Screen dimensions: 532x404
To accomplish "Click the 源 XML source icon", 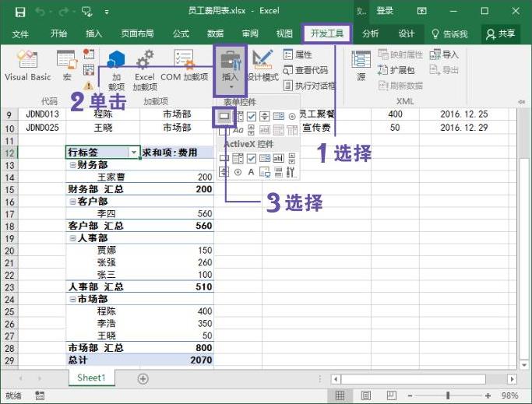I will point(361,67).
